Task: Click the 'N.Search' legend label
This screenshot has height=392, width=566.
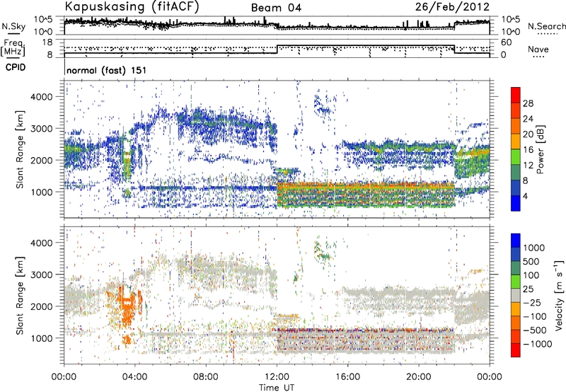Action: click(x=546, y=26)
